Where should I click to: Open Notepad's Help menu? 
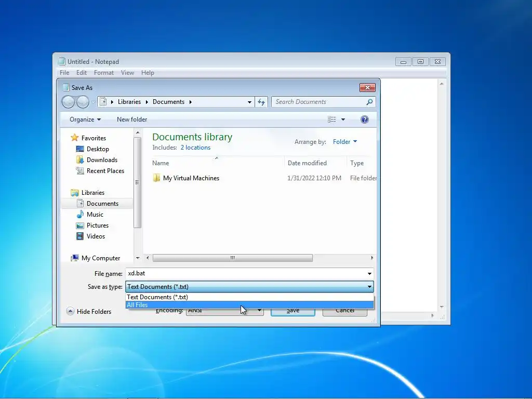[148, 73]
